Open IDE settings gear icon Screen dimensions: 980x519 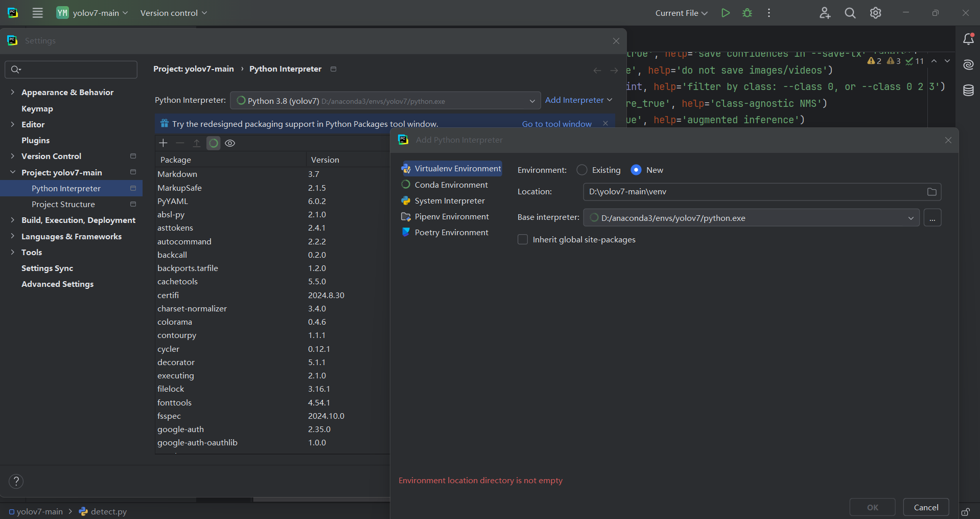tap(876, 13)
